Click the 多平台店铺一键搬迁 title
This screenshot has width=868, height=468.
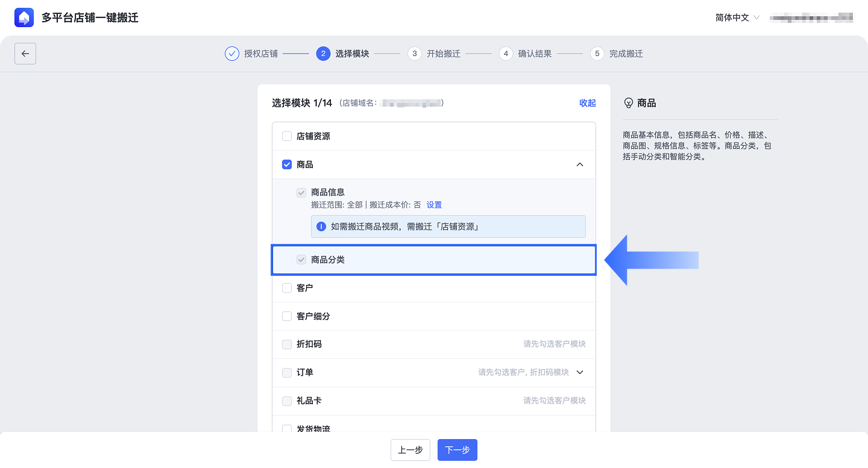click(90, 17)
